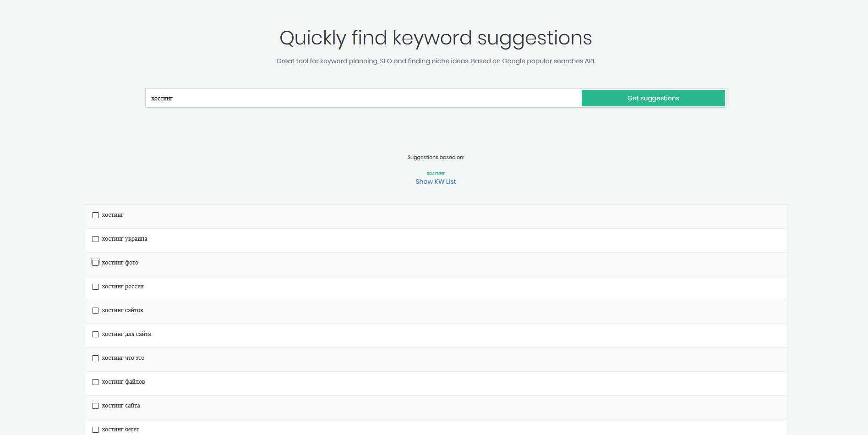Select the хостинг украина checkbox
This screenshot has height=435, width=868.
(95, 239)
